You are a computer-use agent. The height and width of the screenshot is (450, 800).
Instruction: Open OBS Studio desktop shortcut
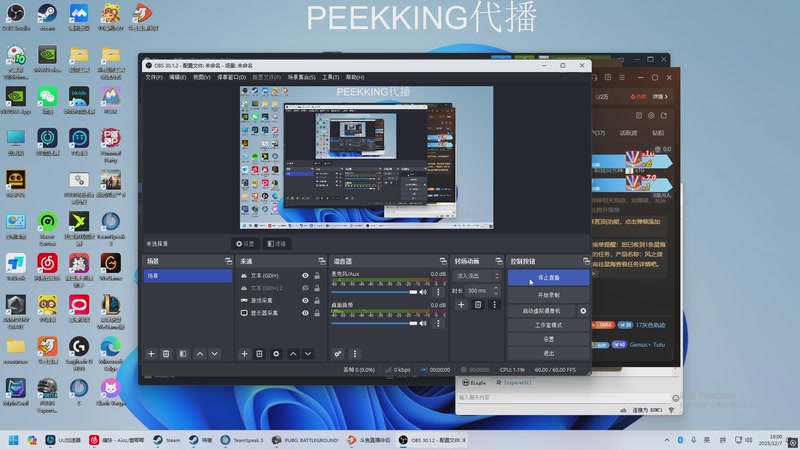click(x=16, y=17)
